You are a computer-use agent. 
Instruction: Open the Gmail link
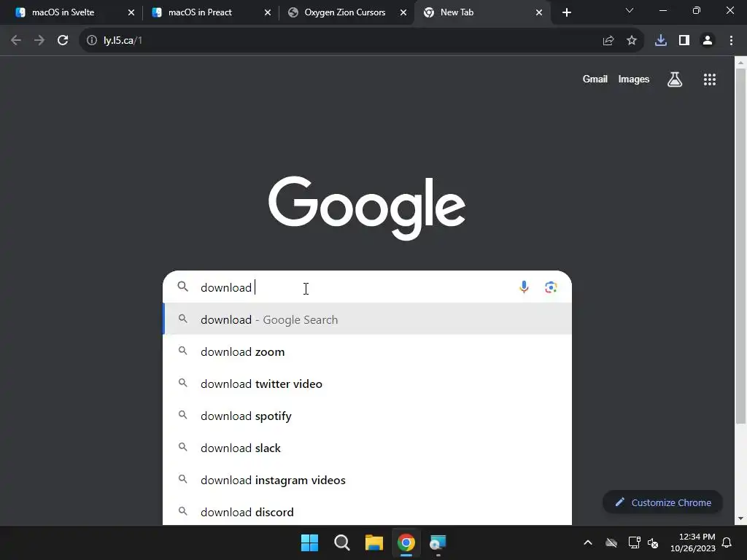coord(595,79)
